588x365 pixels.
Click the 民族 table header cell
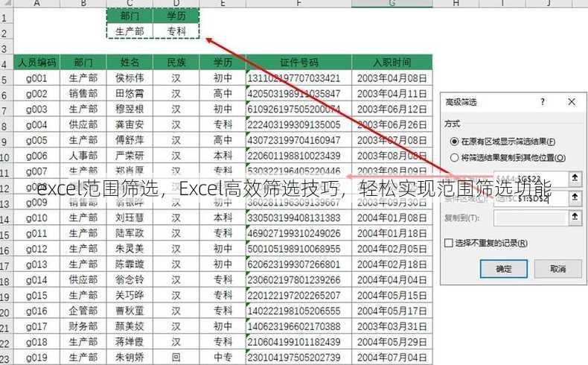[x=176, y=63]
